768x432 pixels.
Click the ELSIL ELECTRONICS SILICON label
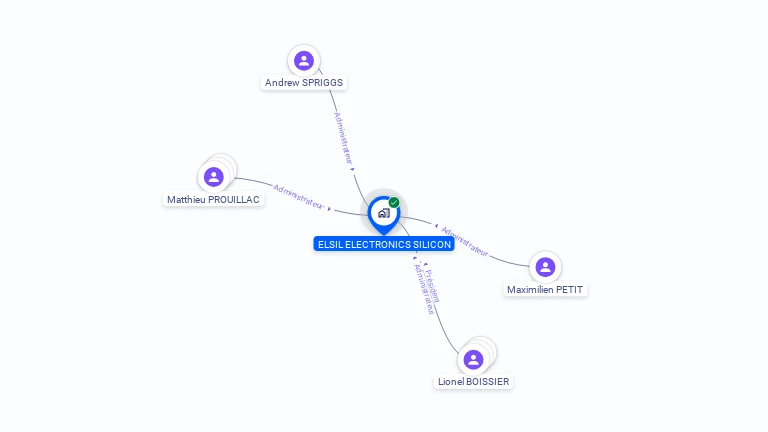pos(384,244)
